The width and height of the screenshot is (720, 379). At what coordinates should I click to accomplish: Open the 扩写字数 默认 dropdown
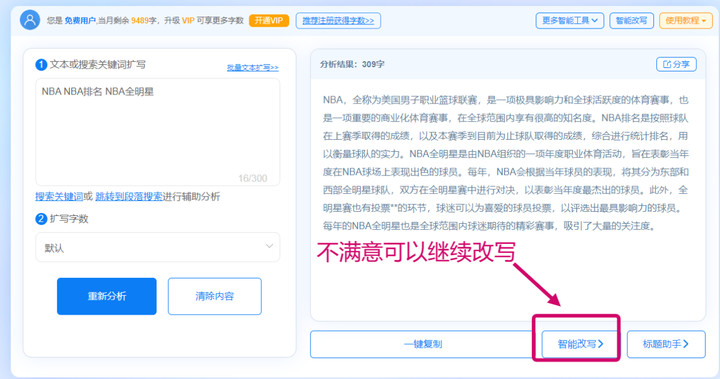pyautogui.click(x=158, y=247)
